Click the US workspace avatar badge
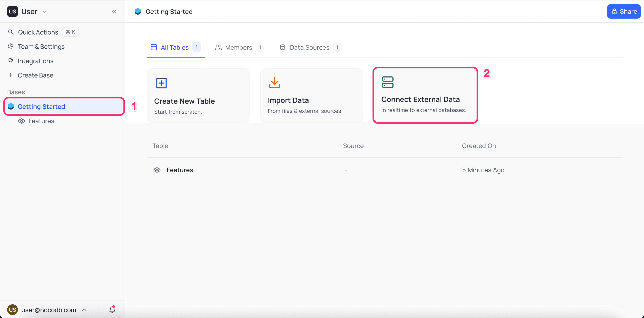 (x=13, y=11)
